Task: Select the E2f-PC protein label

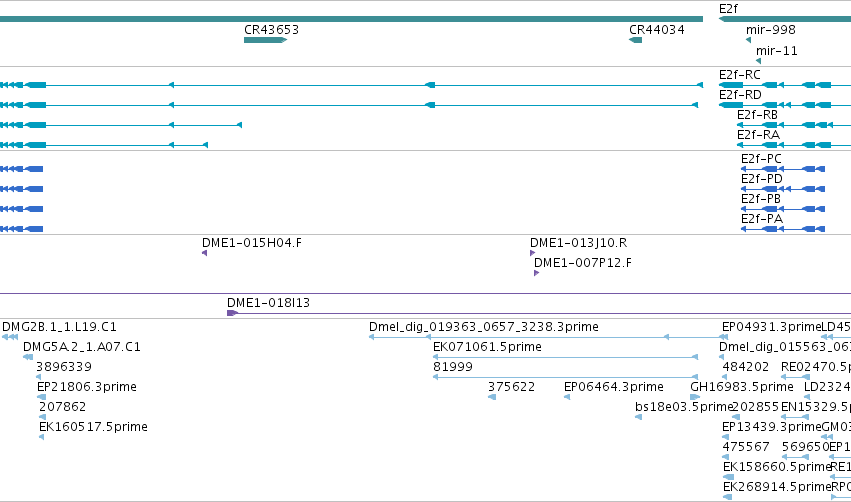Action: pos(761,159)
